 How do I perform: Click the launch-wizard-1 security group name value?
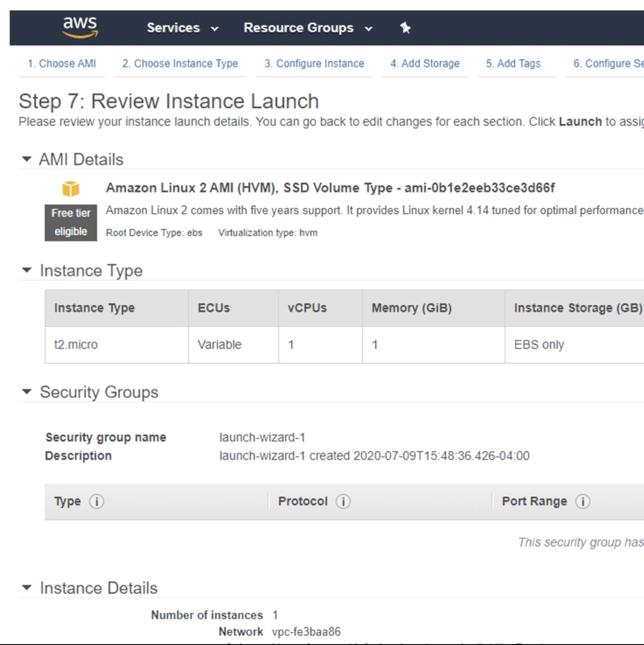[262, 437]
